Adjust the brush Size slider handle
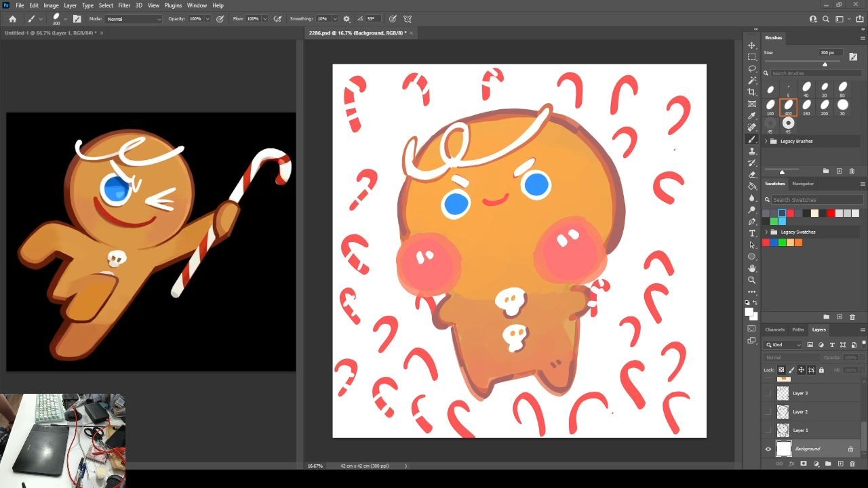868x488 pixels. tap(825, 64)
